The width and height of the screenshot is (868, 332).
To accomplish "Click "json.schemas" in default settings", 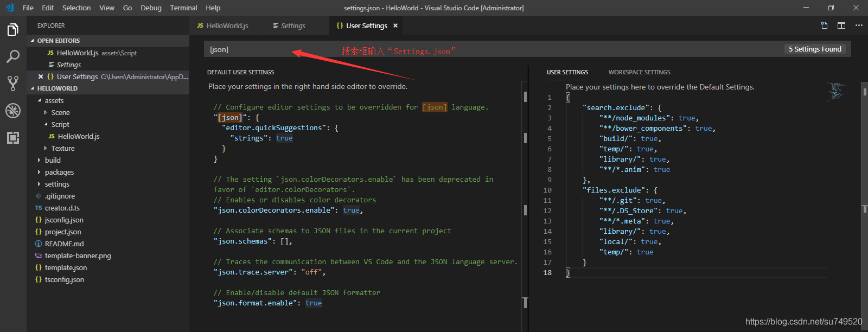I will 242,241.
